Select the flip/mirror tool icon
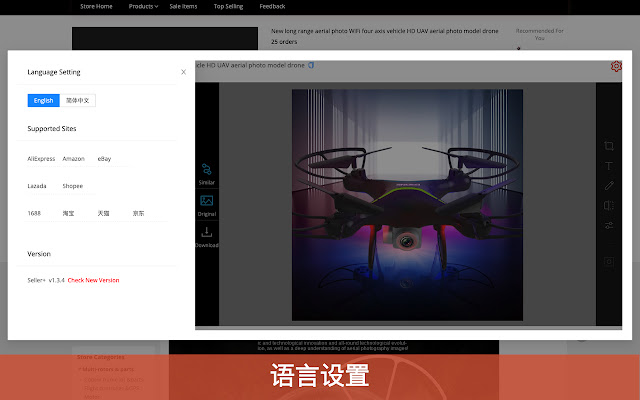Viewport: 640px width, 400px height. pos(609,205)
